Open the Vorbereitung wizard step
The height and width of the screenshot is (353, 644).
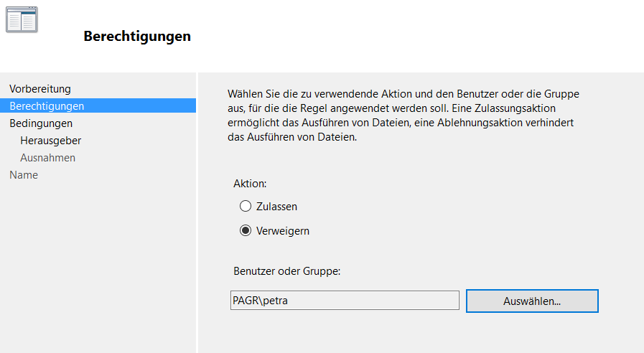[39, 89]
